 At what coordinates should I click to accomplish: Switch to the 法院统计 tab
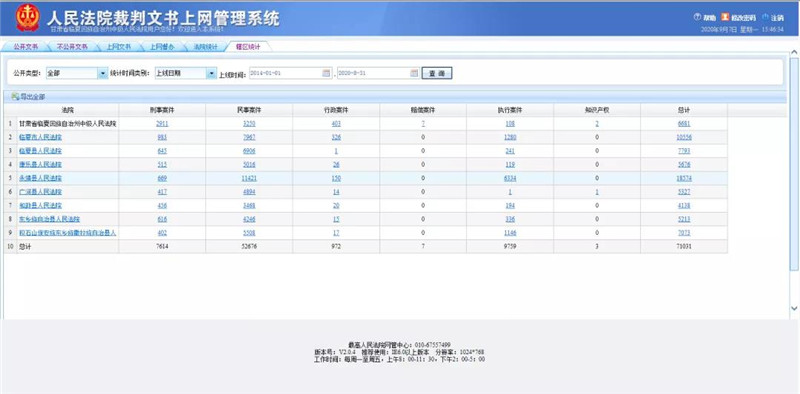[205, 47]
